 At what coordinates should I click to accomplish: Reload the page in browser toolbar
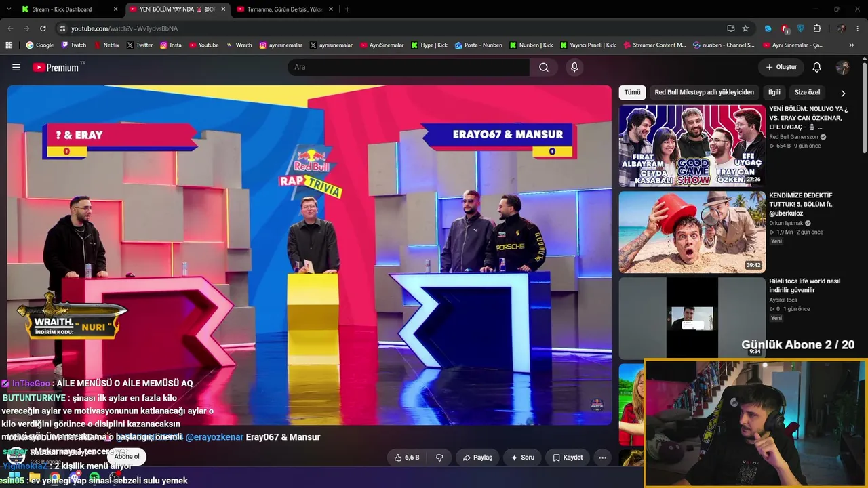[x=43, y=28]
